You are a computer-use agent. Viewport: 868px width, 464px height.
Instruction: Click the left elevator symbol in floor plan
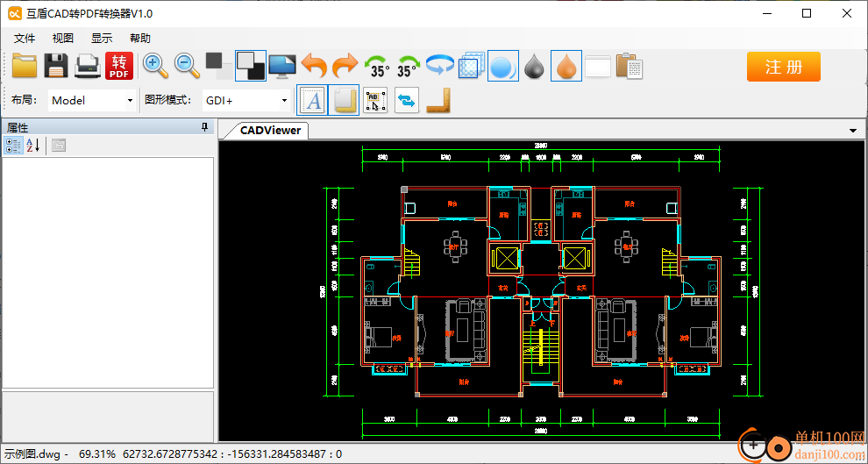click(505, 258)
